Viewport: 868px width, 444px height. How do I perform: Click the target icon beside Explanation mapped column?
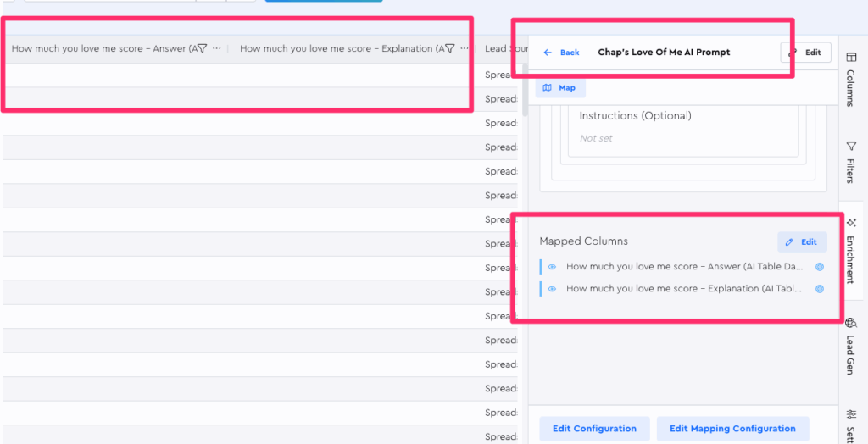(x=820, y=289)
